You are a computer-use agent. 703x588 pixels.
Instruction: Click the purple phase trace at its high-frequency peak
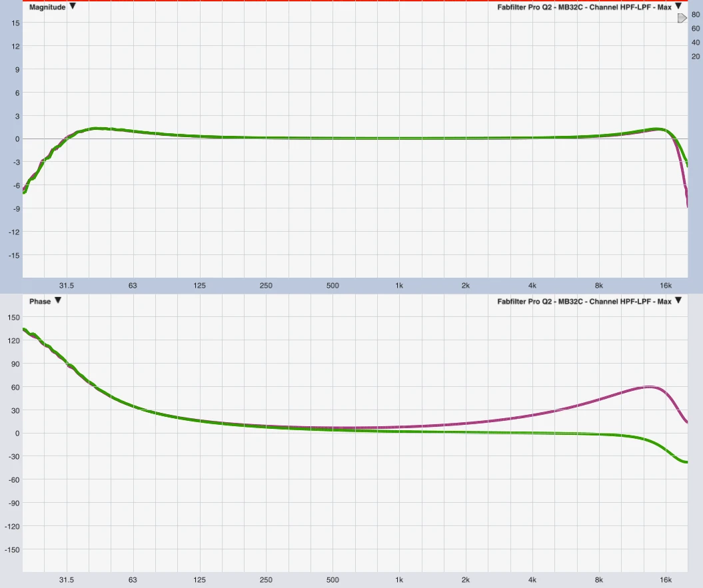click(x=650, y=387)
